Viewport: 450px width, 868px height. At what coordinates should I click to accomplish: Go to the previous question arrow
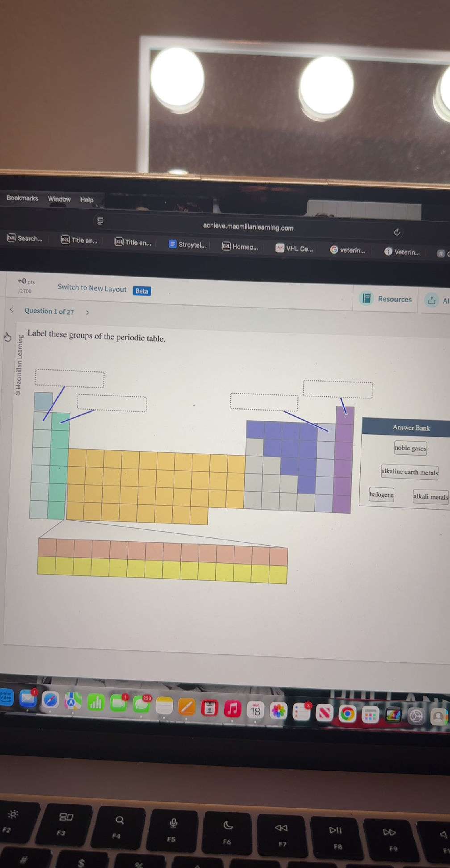coord(12,309)
